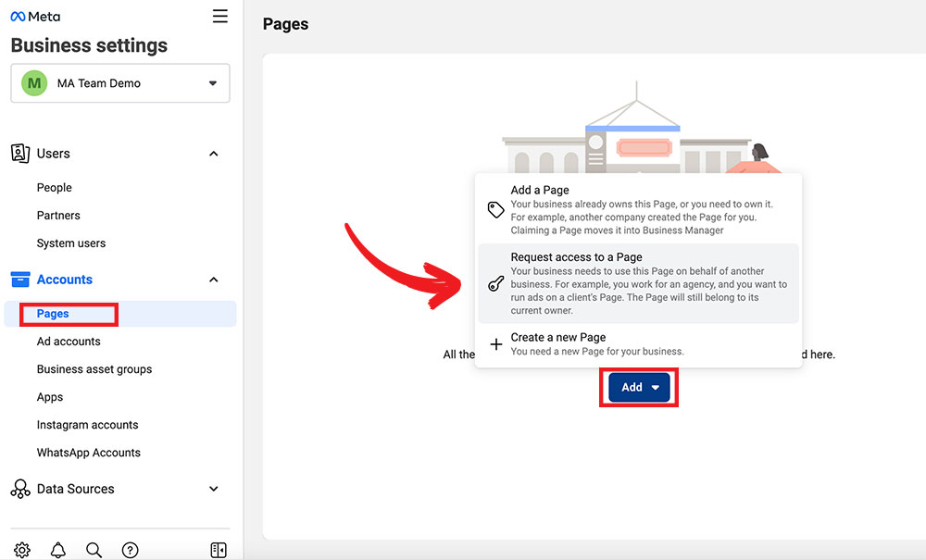Image resolution: width=926 pixels, height=560 pixels.
Task: Toggle the sidebar collapse panel icon
Action: click(x=219, y=550)
